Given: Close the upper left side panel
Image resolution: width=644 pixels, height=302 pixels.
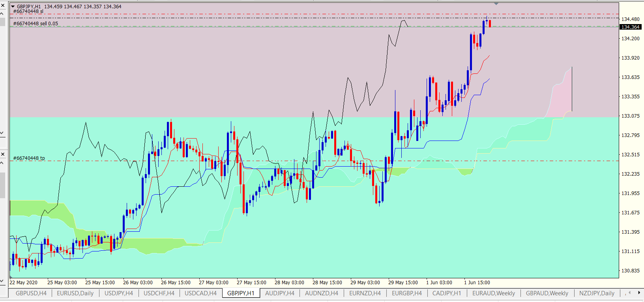Looking at the screenshot, I should coord(3,5).
